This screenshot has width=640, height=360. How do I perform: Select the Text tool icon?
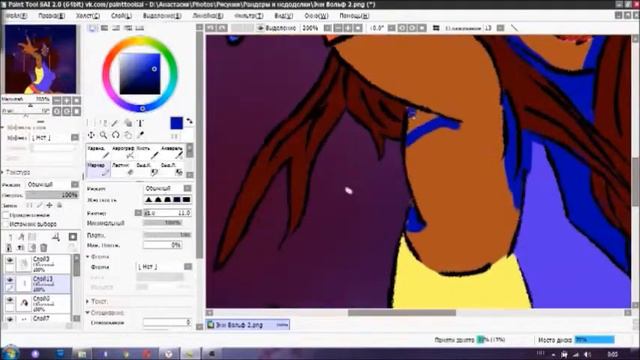[140, 123]
